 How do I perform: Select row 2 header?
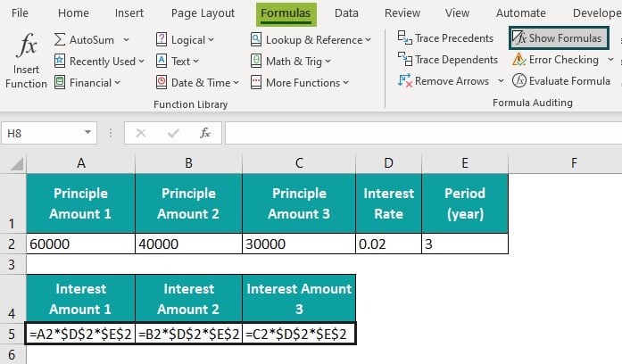12,244
